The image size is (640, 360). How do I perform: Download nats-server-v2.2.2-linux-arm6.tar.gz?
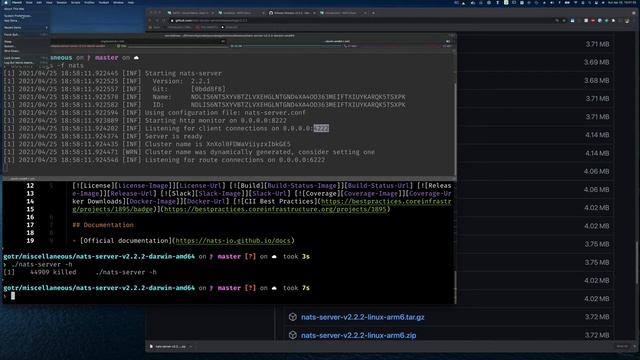pos(362,317)
